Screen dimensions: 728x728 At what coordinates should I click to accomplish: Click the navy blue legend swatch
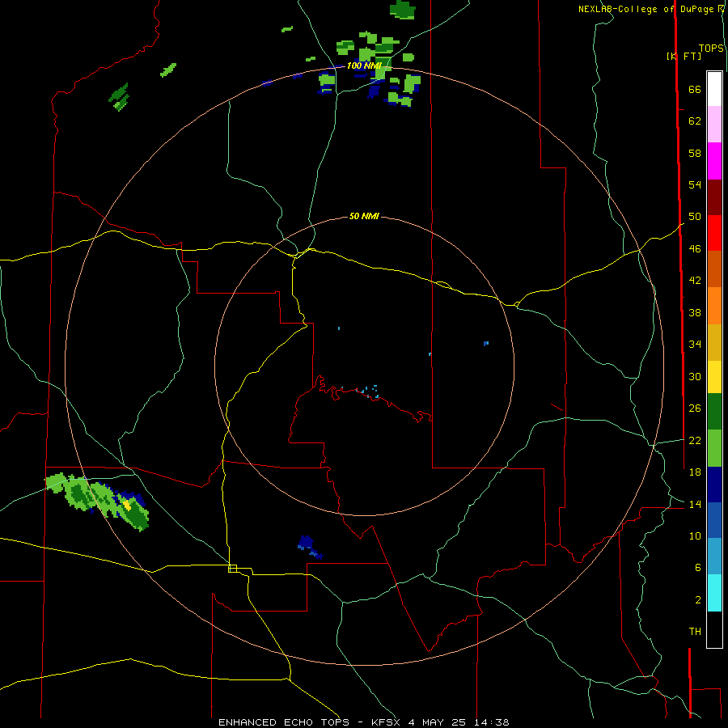click(x=714, y=485)
